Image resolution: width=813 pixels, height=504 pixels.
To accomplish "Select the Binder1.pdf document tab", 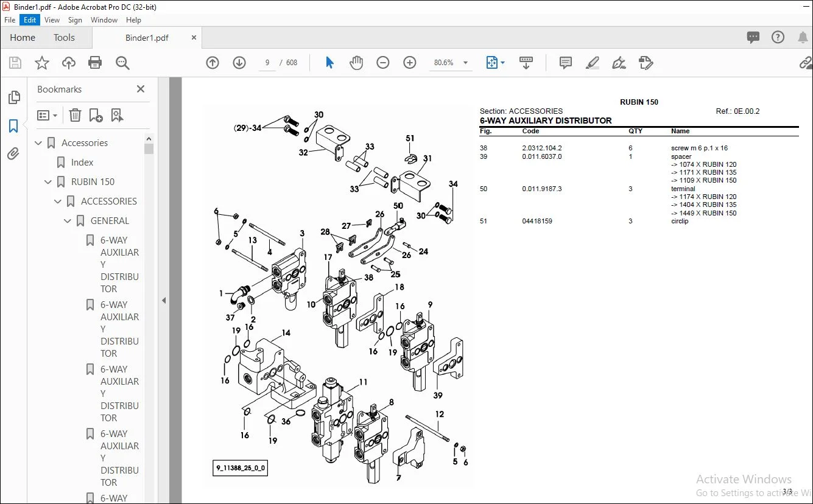I will click(147, 38).
